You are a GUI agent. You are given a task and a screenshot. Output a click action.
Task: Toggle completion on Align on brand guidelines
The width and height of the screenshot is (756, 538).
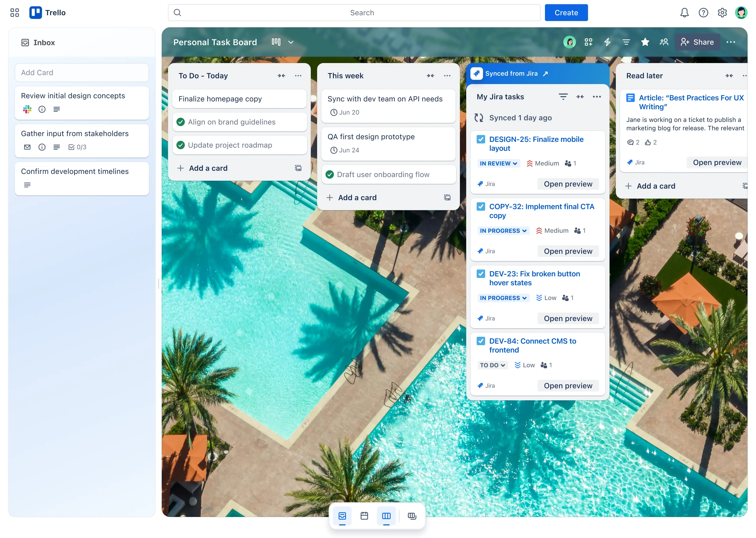click(x=180, y=122)
